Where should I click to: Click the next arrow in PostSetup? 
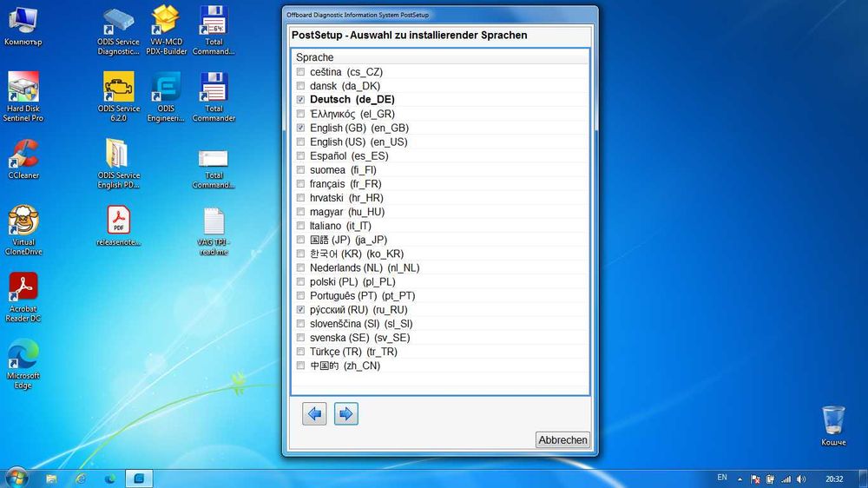click(x=346, y=414)
